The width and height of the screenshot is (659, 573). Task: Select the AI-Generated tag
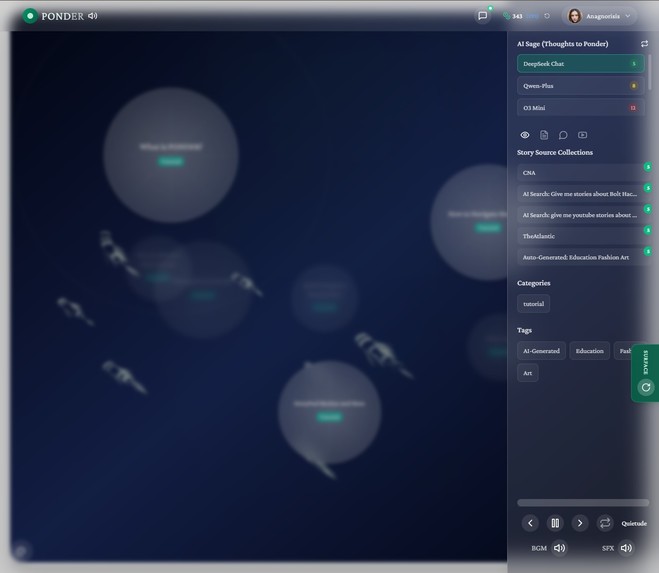pyautogui.click(x=541, y=351)
